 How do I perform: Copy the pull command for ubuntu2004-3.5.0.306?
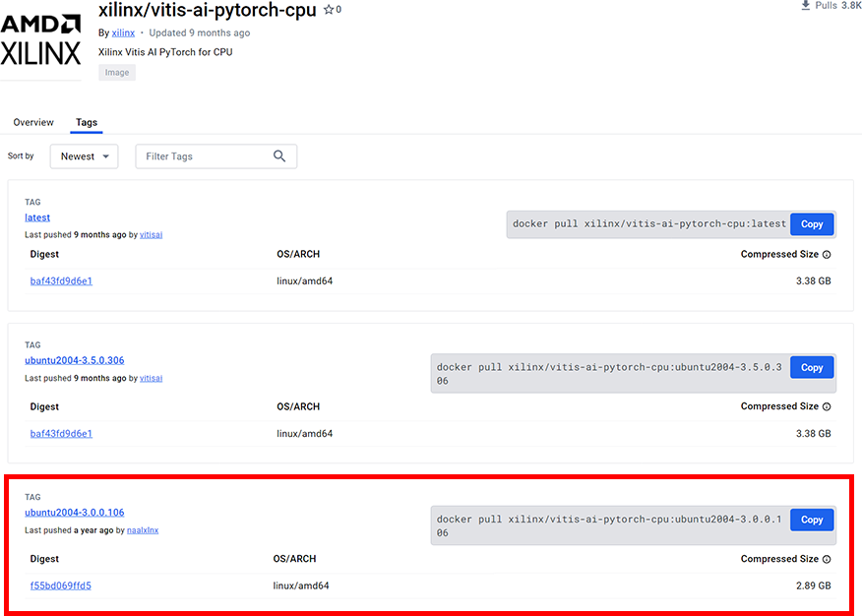tap(812, 368)
